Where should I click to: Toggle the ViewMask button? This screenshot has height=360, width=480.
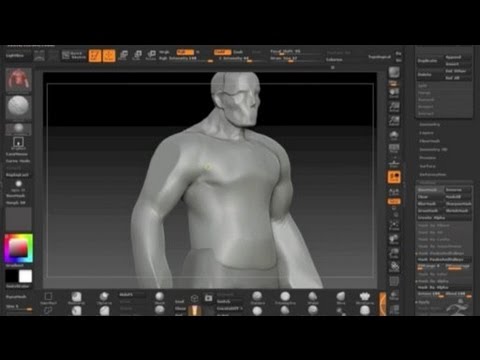(x=430, y=190)
